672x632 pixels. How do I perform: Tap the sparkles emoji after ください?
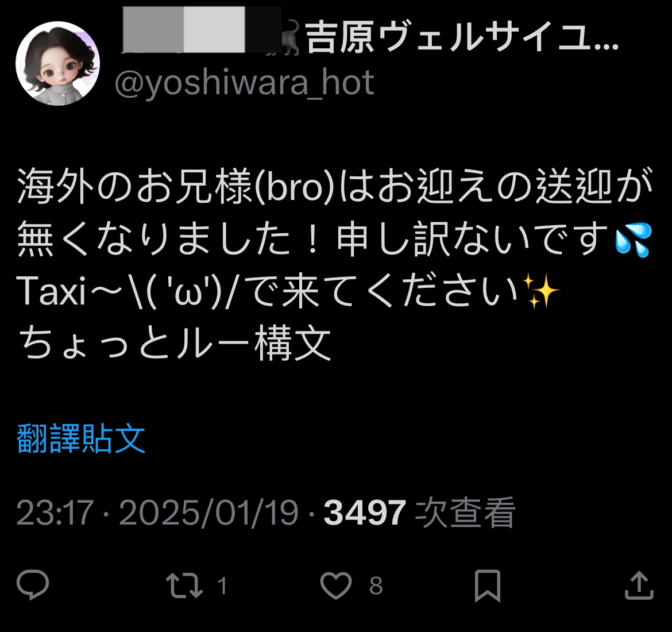click(541, 292)
